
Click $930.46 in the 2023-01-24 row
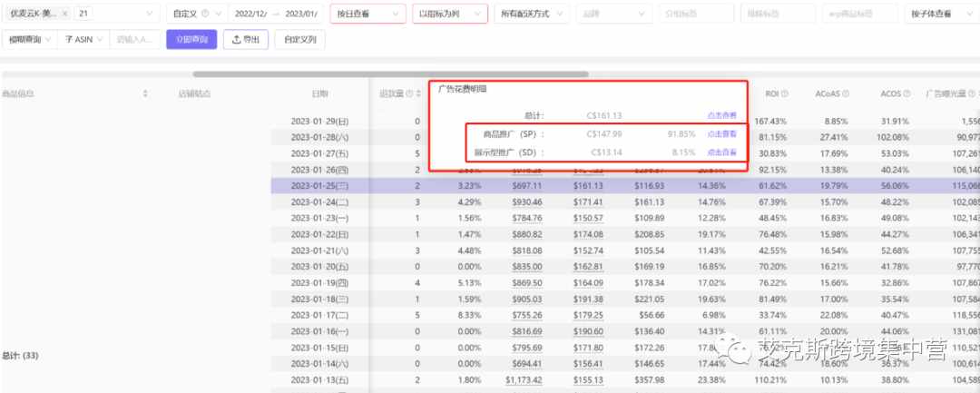[x=526, y=201]
